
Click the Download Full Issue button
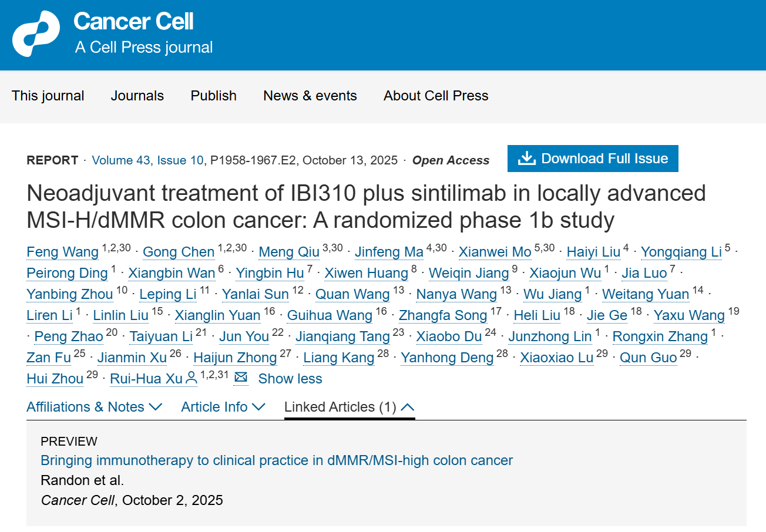[x=593, y=159]
